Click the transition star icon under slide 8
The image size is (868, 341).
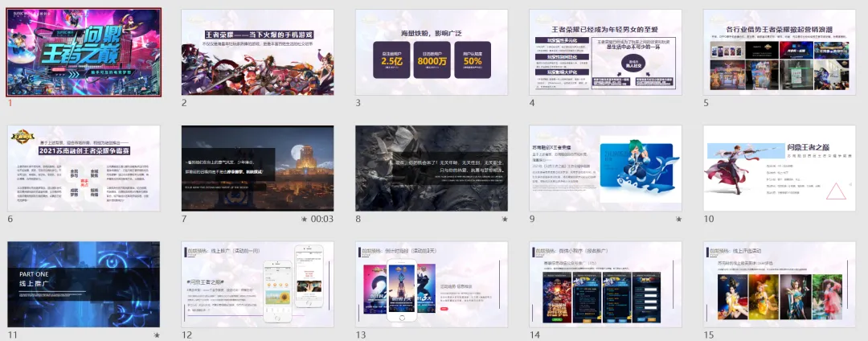504,220
